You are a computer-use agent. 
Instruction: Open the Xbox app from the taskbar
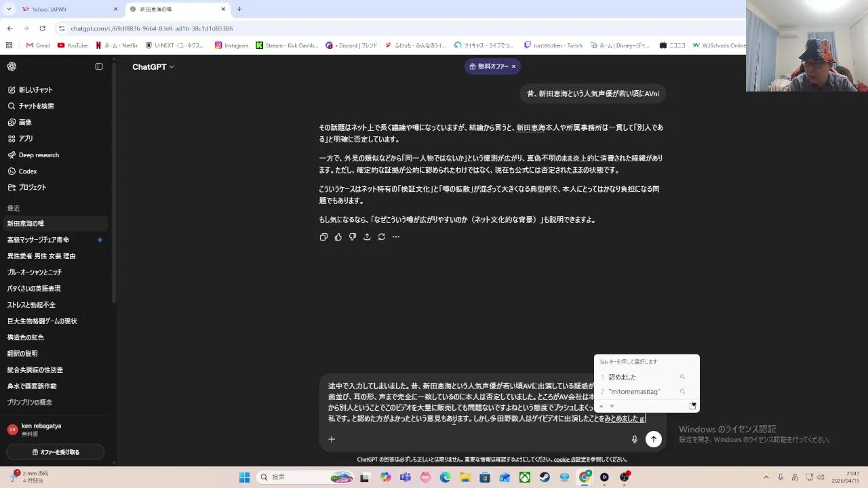(525, 477)
